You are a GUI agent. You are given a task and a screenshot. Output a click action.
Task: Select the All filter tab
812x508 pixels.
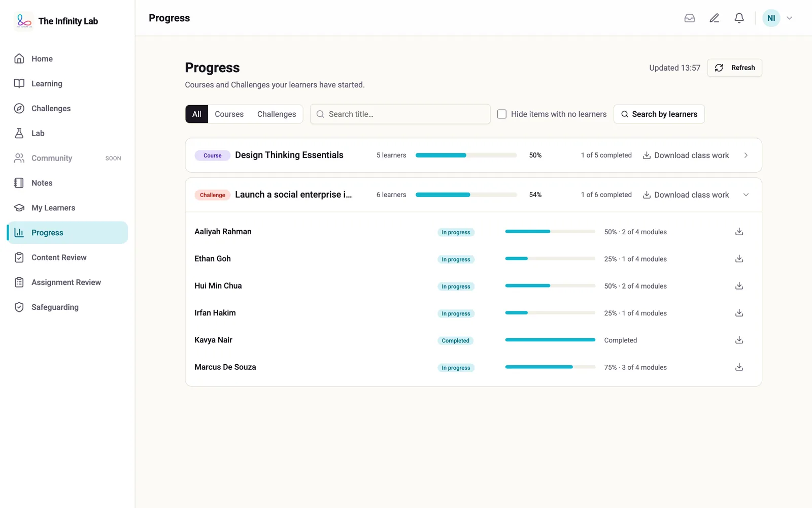pyautogui.click(x=197, y=114)
